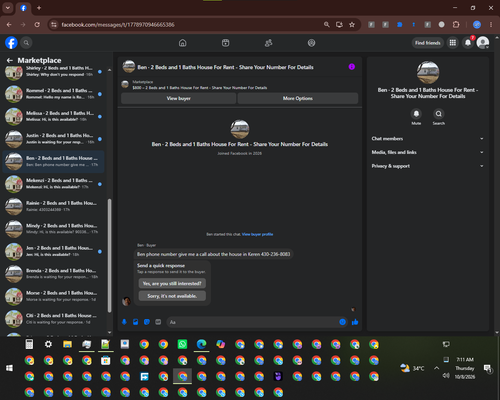
Task: Open the Friends icon in top navigation
Action: [x=268, y=43]
